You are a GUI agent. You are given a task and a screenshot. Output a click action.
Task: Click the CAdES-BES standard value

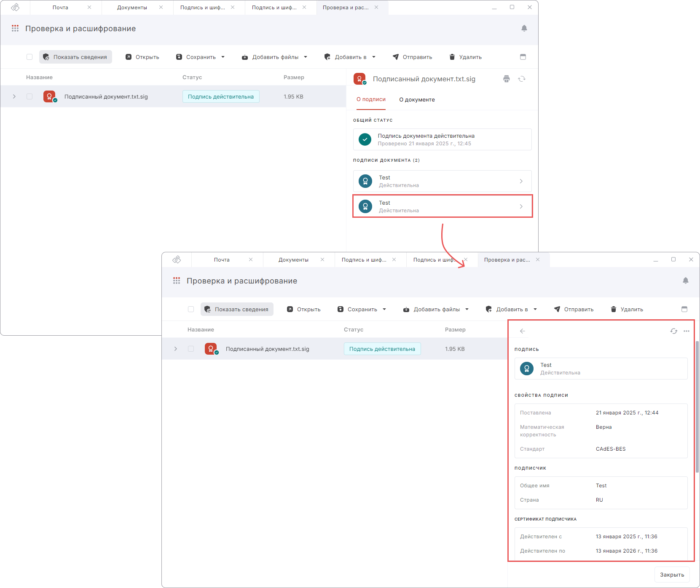(x=611, y=449)
